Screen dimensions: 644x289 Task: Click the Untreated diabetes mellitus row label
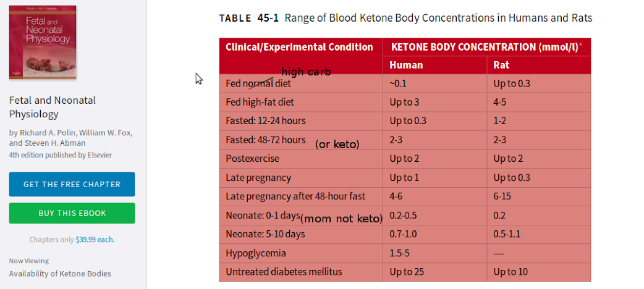point(284,272)
